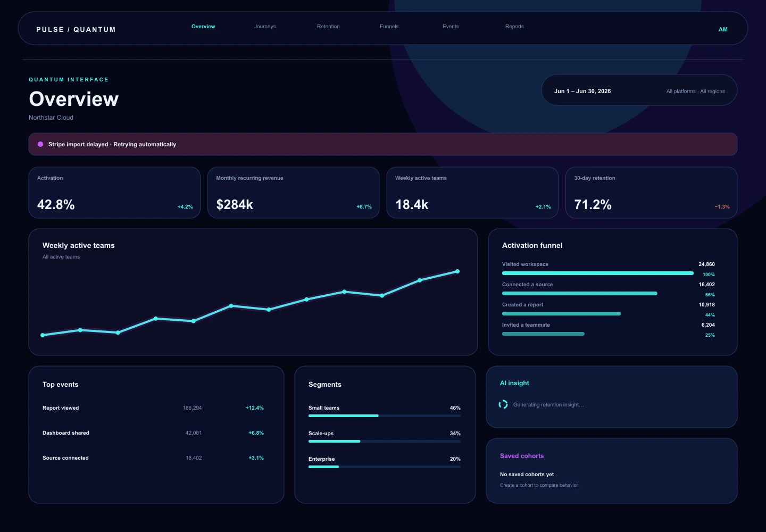Click the 42.8% Activation value
766x532 pixels.
point(56,205)
